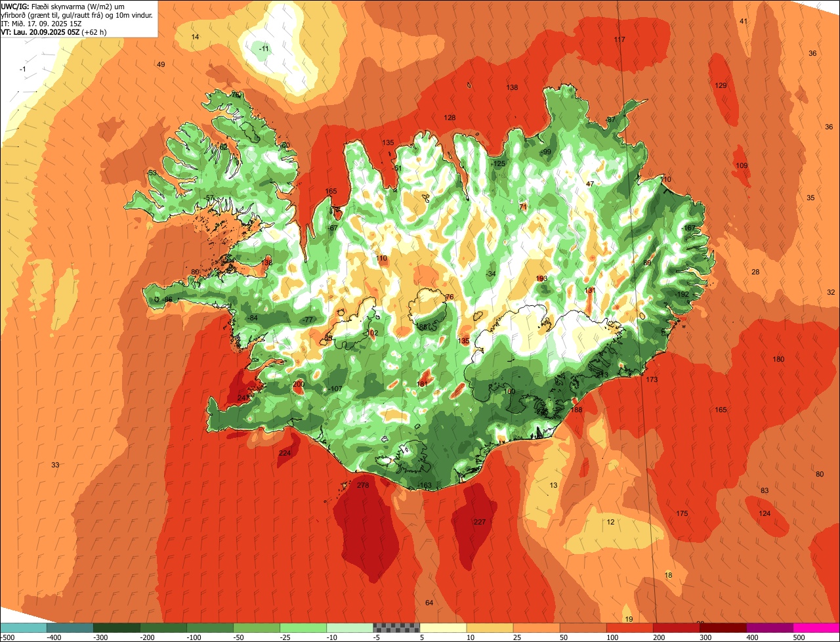Click the map value 33 at the left
This screenshot has width=840, height=642.
[55, 465]
